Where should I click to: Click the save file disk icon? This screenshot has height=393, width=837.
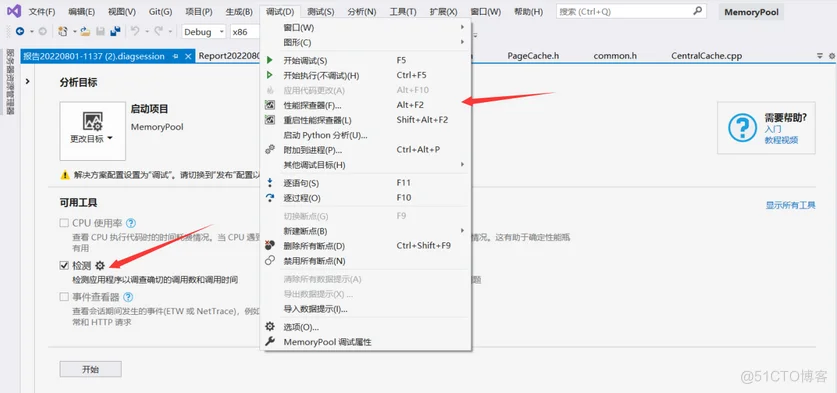pyautogui.click(x=100, y=32)
